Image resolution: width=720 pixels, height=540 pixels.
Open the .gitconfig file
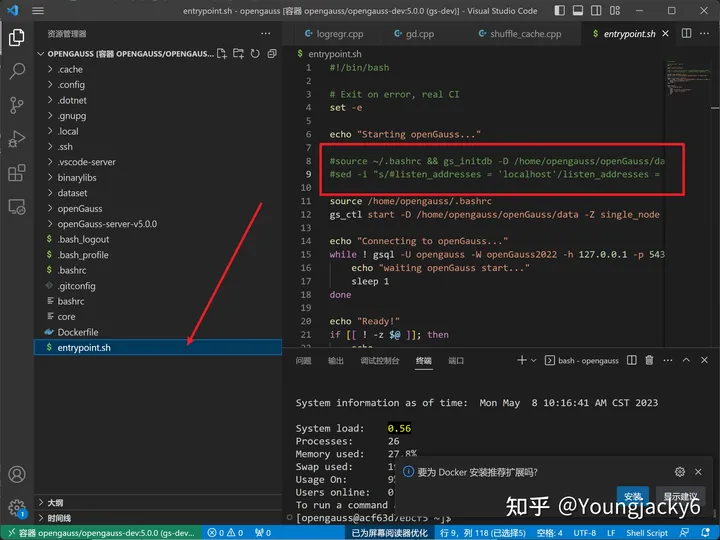158,286
